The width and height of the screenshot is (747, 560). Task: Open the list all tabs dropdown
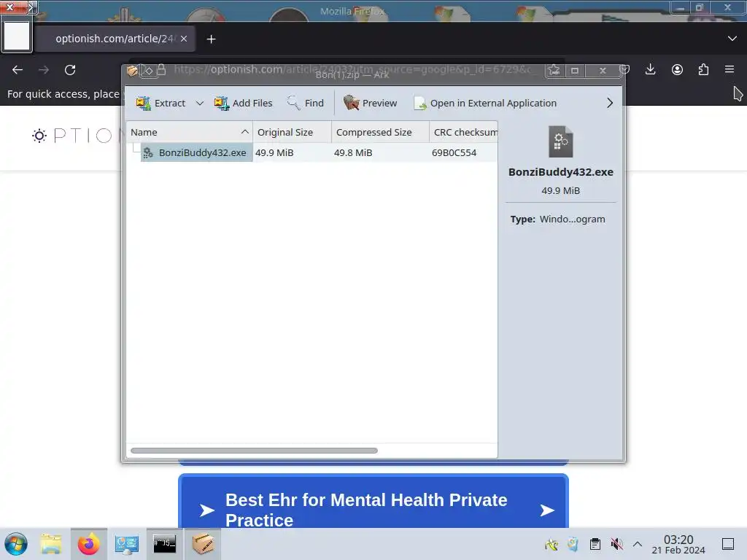(x=732, y=39)
